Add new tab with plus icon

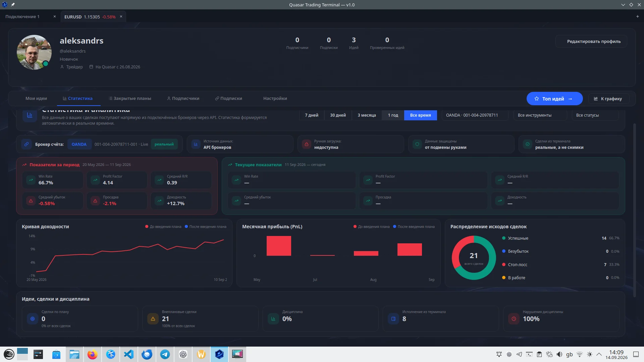637,16
